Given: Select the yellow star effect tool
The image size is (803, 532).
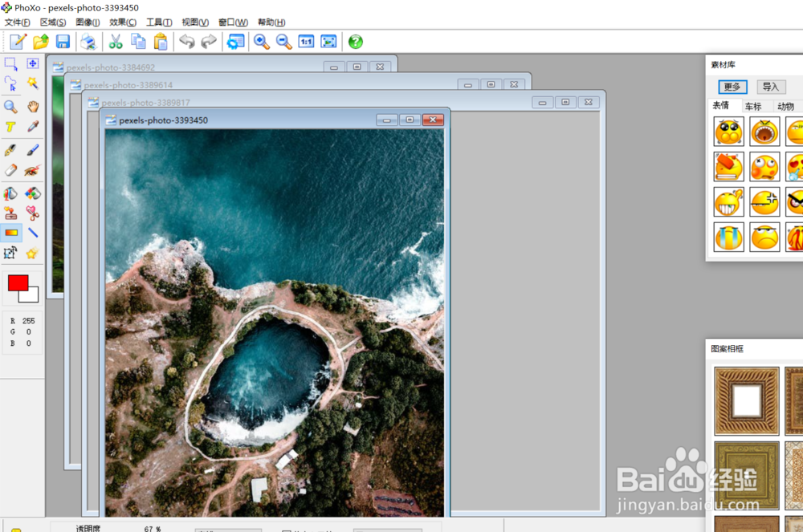Looking at the screenshot, I should [x=33, y=253].
